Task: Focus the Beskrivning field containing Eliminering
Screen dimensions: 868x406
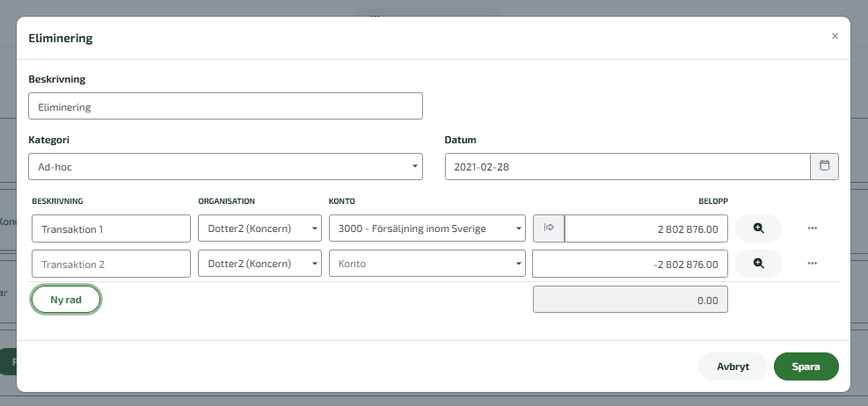Action: 225,106
